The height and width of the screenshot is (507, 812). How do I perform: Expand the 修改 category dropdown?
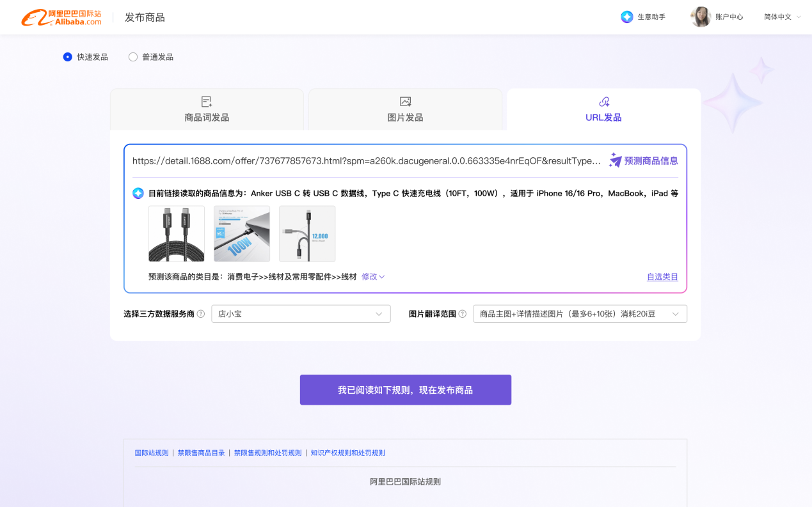click(x=373, y=277)
